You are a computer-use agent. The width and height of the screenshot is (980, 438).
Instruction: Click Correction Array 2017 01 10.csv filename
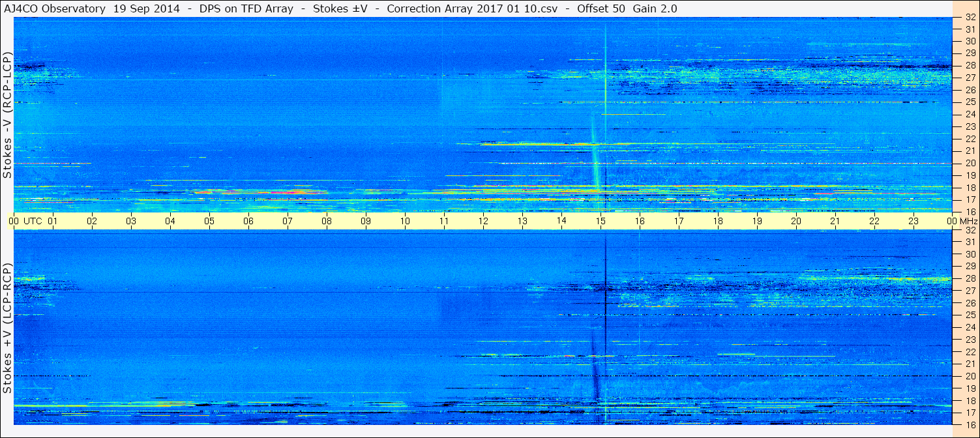click(x=472, y=8)
